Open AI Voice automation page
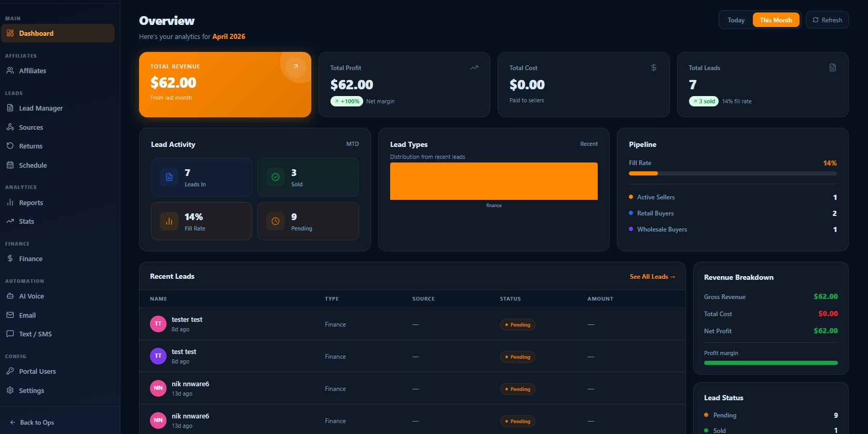 [x=31, y=296]
